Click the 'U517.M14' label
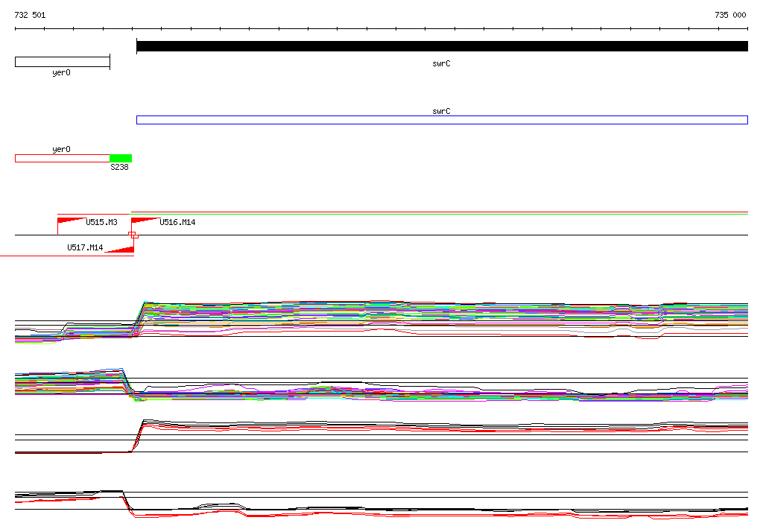The height and width of the screenshot is (532, 763). (85, 247)
